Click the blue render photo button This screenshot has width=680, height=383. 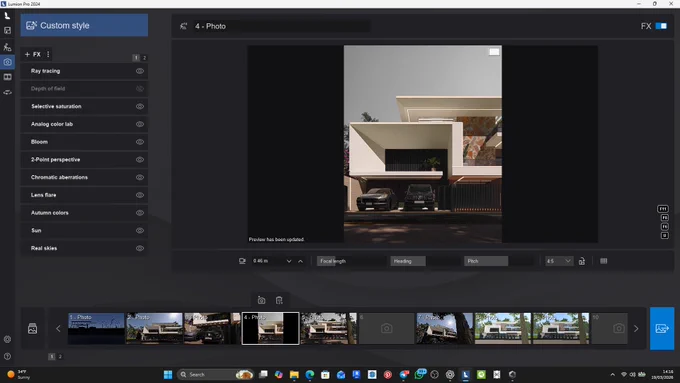(x=662, y=329)
